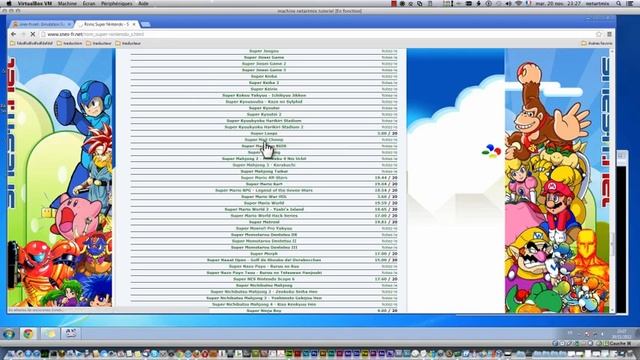
Task: Open the Super Jinsei Game 2 link
Action: point(264,64)
